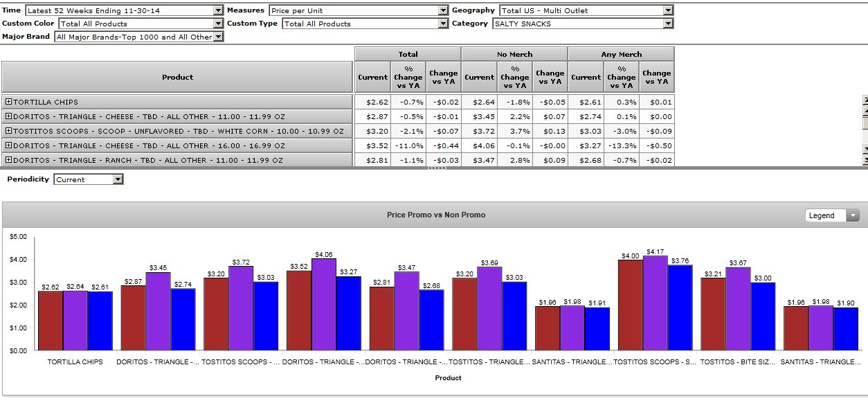Click the Product column header

[x=177, y=77]
